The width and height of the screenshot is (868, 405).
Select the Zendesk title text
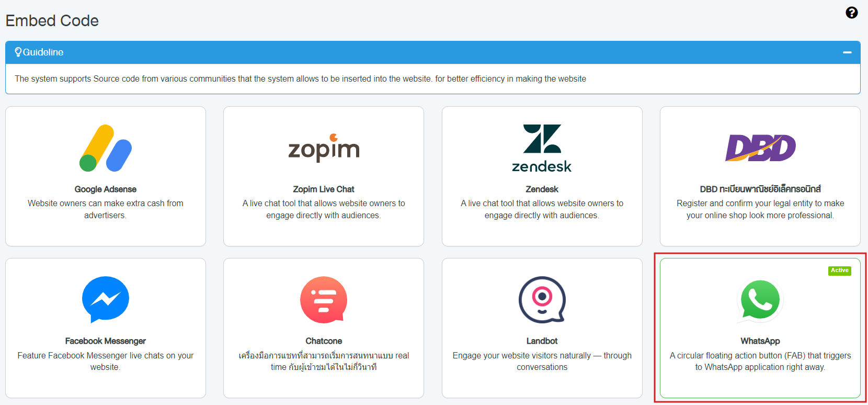point(542,189)
